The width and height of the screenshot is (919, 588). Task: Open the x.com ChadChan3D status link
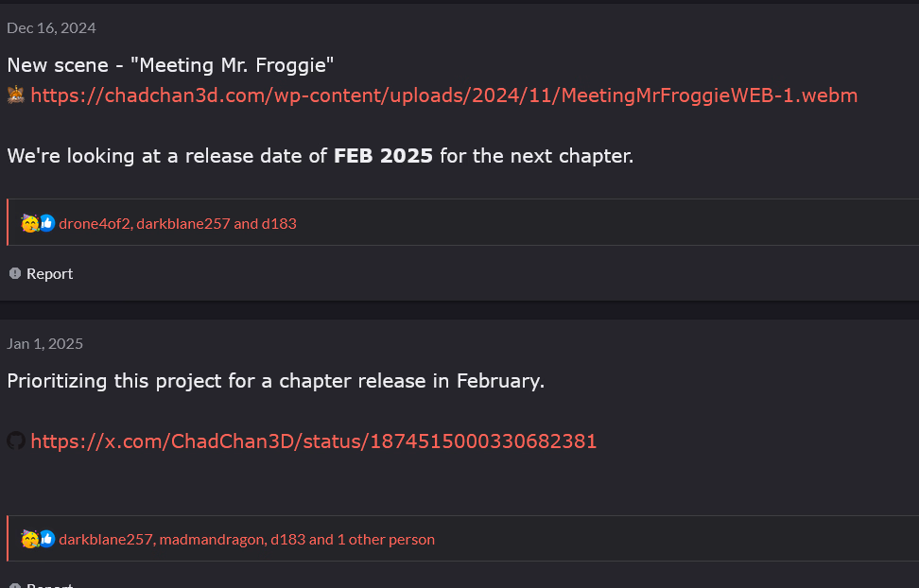click(313, 441)
